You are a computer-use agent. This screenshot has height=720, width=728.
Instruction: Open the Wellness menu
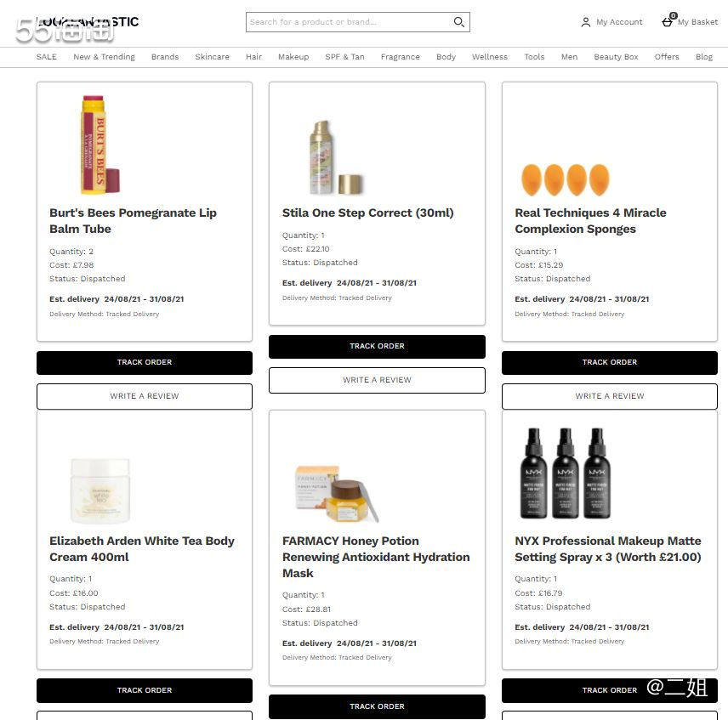pos(490,57)
